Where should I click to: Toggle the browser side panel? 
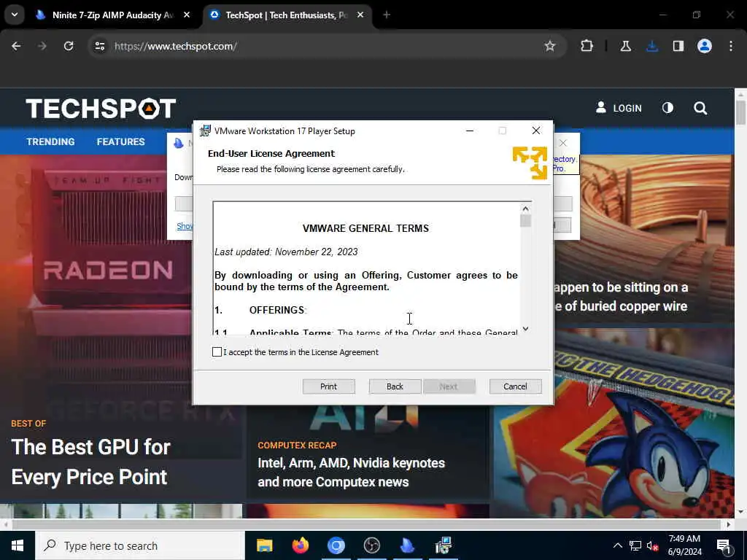pos(678,46)
